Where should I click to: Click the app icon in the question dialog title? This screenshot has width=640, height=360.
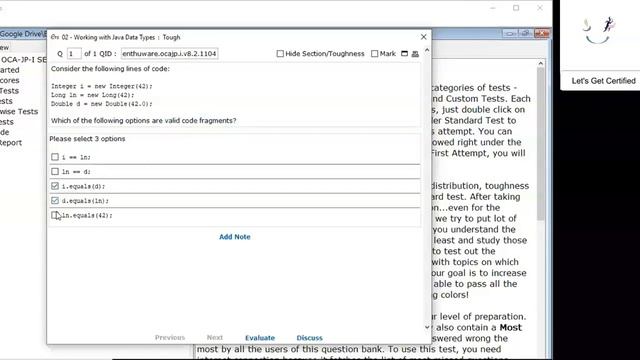(55, 37)
